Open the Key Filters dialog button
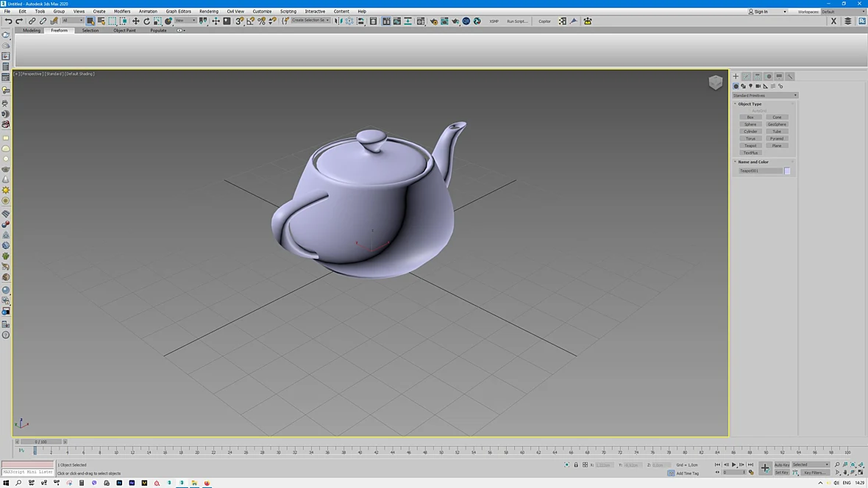The image size is (868, 488). pyautogui.click(x=814, y=473)
